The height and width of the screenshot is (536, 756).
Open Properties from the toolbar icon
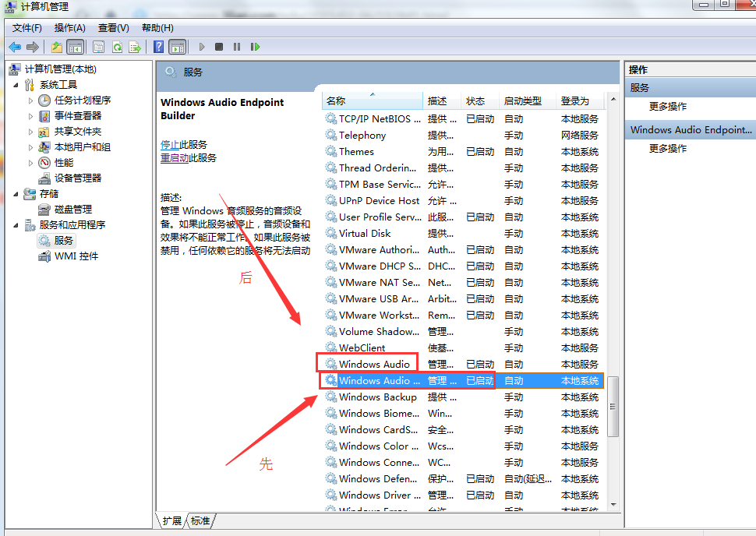(x=99, y=47)
